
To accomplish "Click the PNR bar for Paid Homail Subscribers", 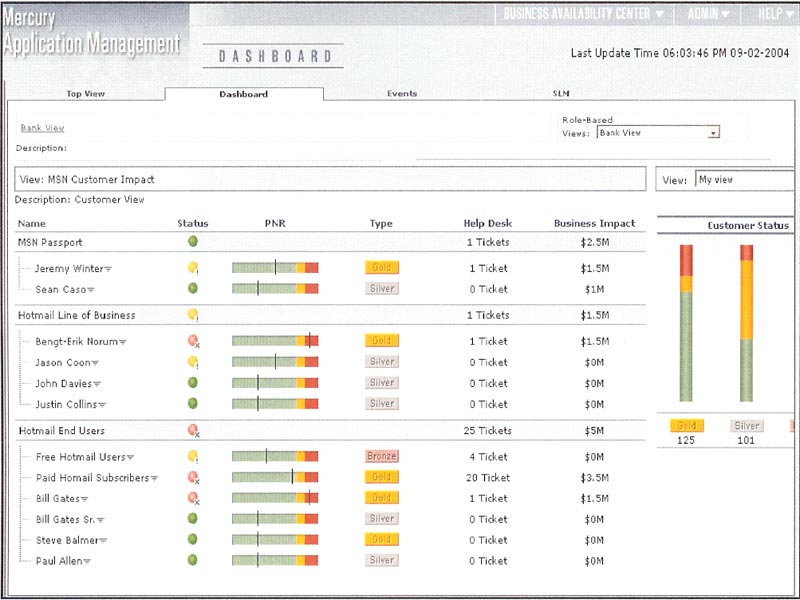I will click(275, 477).
